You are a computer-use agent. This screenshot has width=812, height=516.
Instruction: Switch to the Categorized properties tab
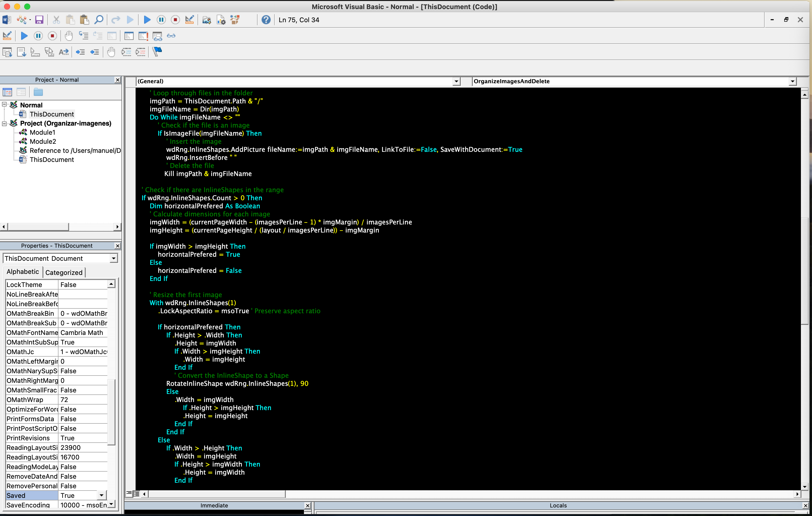click(x=64, y=272)
